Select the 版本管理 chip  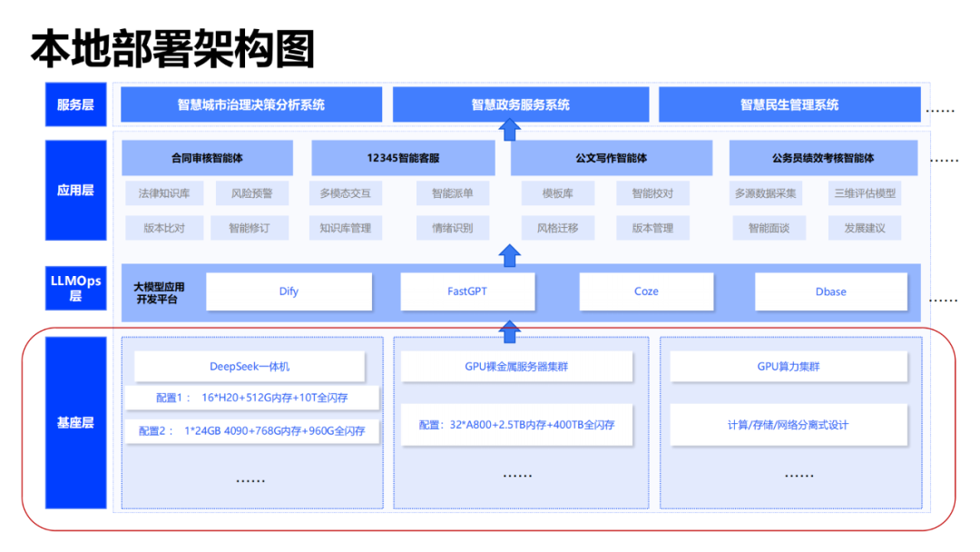pyautogui.click(x=652, y=228)
